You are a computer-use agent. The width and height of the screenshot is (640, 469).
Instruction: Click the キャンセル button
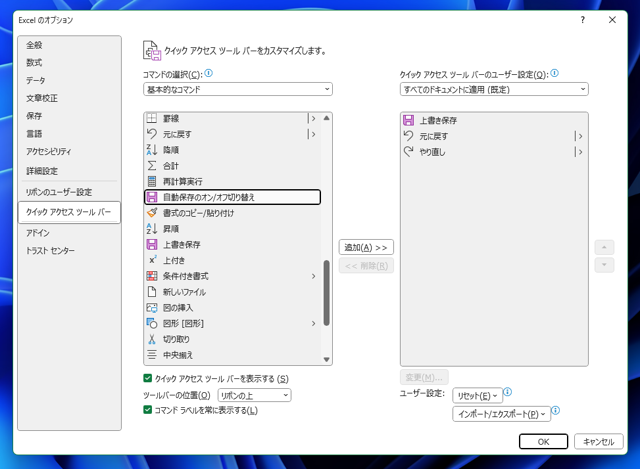click(598, 441)
